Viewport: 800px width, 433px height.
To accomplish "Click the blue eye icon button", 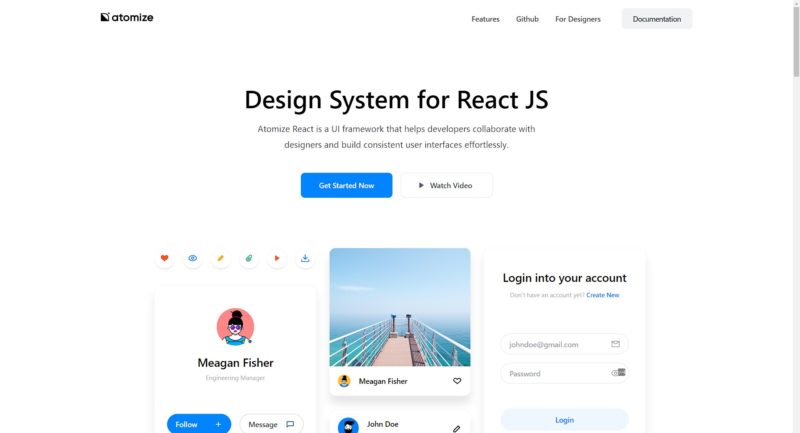I will (193, 258).
